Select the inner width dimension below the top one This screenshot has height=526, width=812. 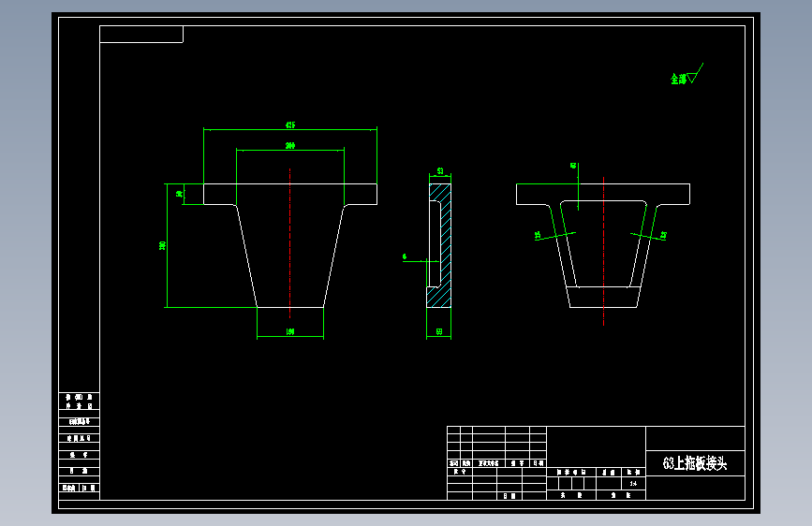click(290, 146)
